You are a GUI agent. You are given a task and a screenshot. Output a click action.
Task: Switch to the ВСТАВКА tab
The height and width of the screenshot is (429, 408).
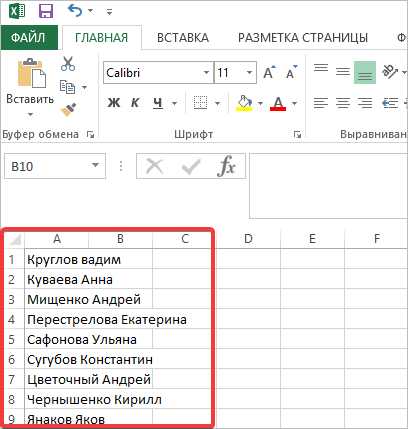click(x=183, y=37)
